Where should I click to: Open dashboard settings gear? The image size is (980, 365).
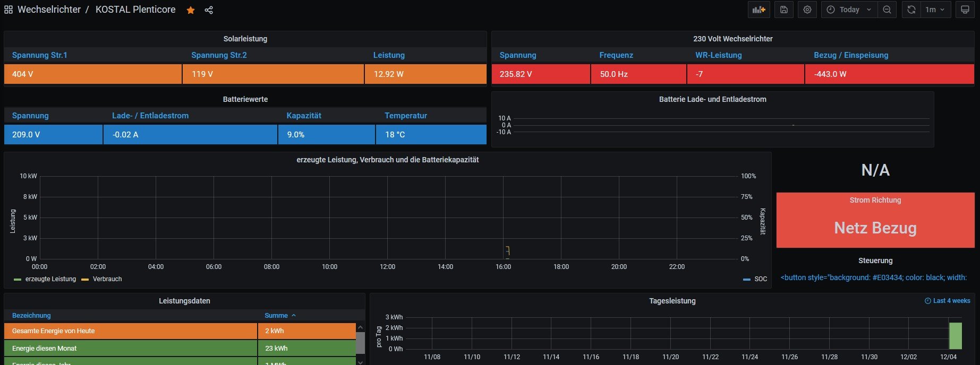[807, 10]
